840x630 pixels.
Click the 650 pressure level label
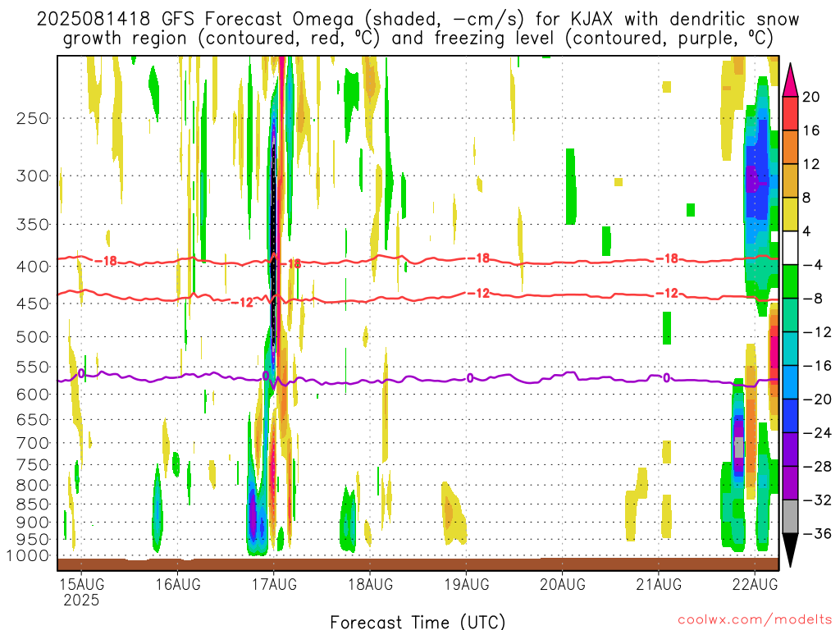pos(33,420)
